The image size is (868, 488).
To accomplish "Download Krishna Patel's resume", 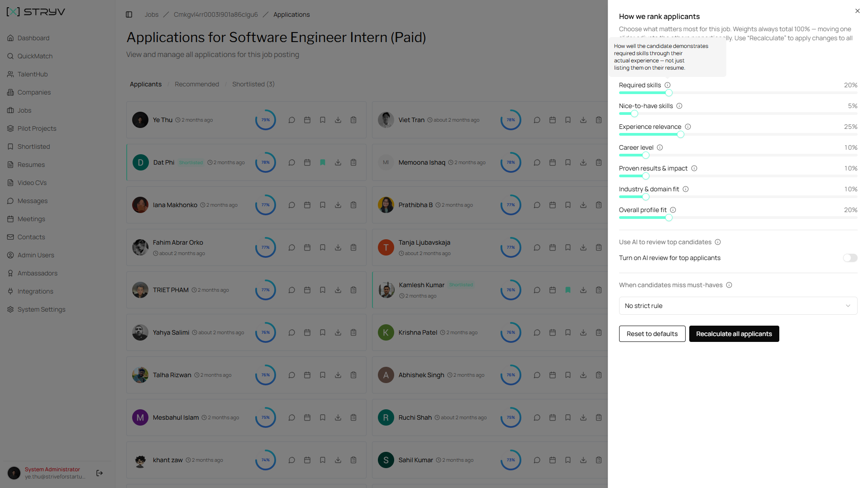I will (x=583, y=332).
